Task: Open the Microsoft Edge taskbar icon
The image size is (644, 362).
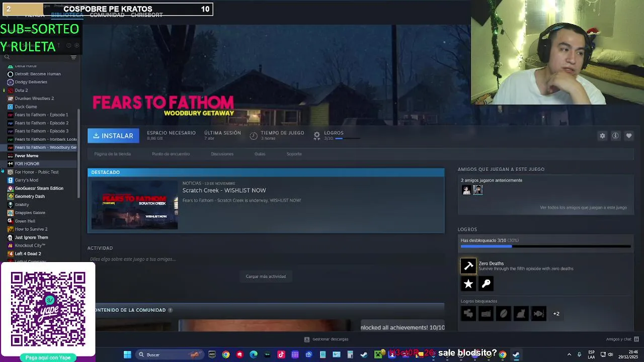Action: pos(254,354)
